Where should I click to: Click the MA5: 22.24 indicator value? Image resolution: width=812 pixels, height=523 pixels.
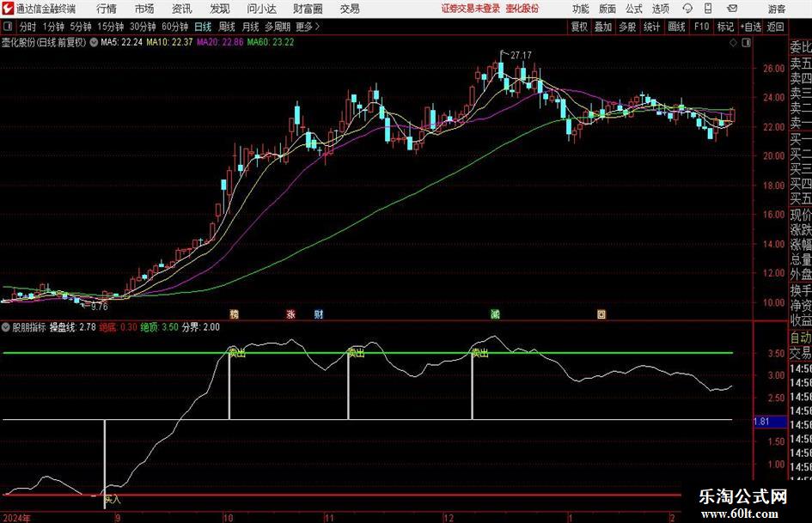(121, 42)
